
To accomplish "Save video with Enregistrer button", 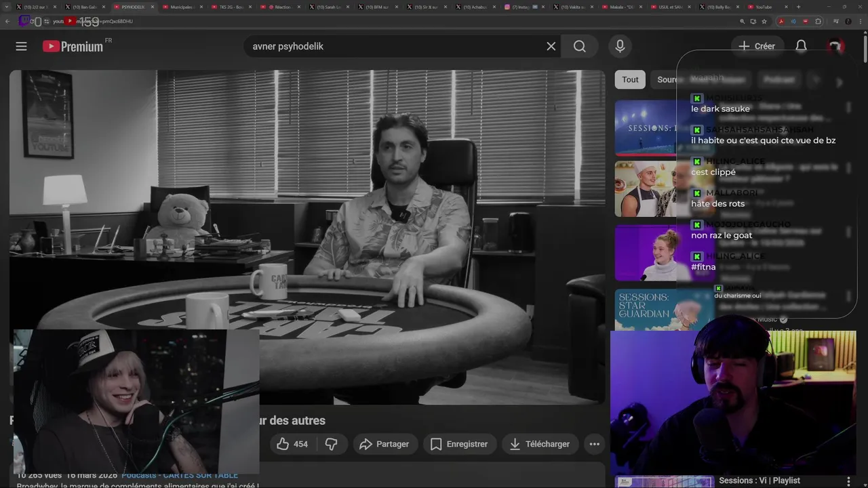I will 459,444.
